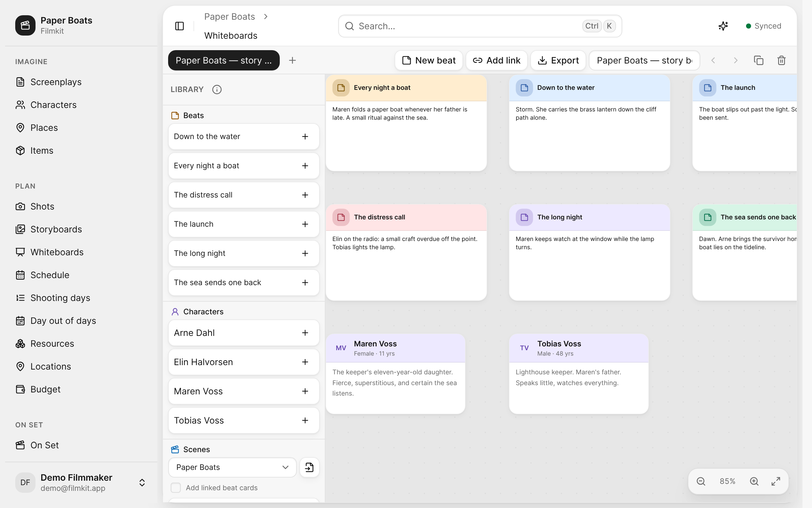
Task: Enable 'Add linked beat cards' checkbox
Action: coord(175,487)
